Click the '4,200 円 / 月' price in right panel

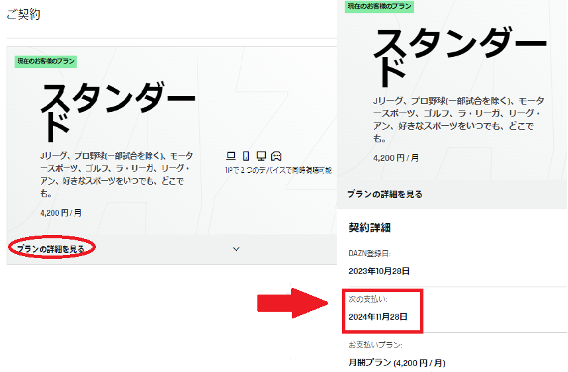click(x=396, y=158)
